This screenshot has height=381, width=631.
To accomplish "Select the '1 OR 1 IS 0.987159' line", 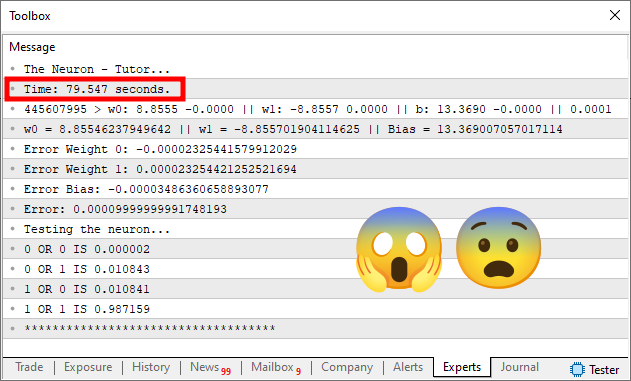I will click(x=316, y=309).
